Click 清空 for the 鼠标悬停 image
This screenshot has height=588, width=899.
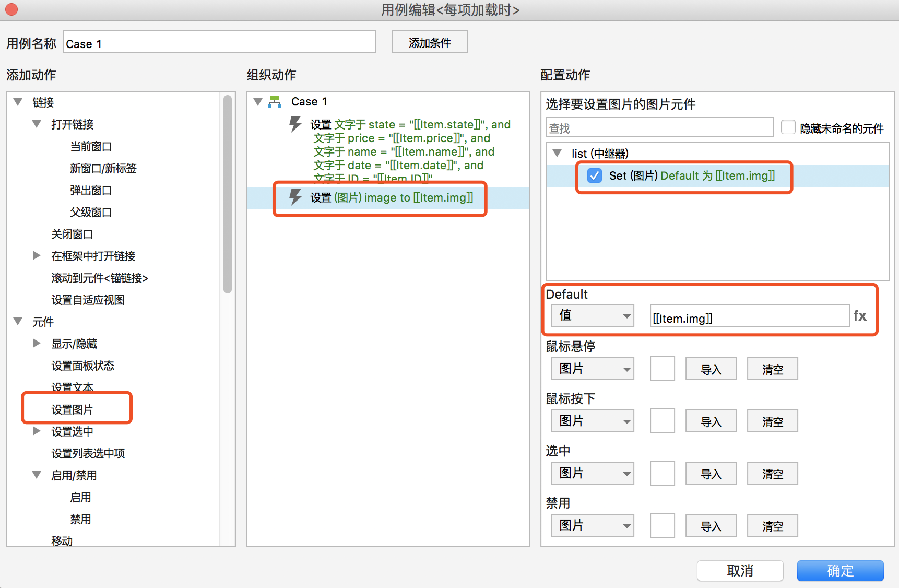(773, 369)
